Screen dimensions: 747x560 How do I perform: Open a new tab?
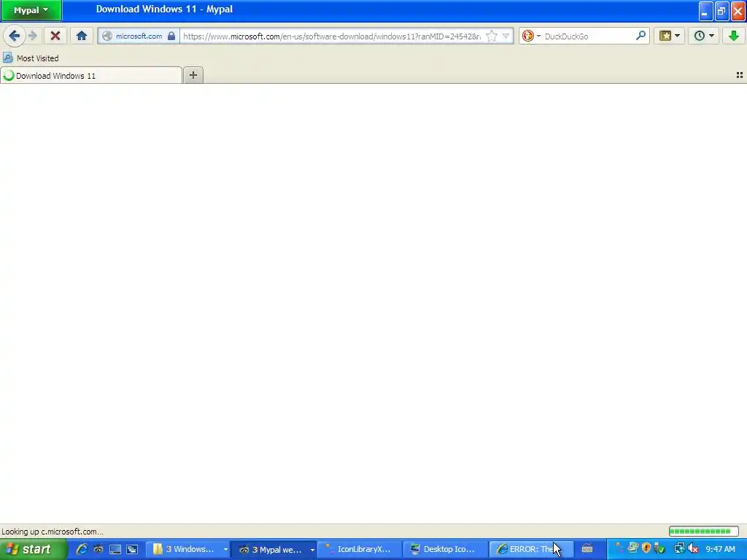pyautogui.click(x=193, y=75)
